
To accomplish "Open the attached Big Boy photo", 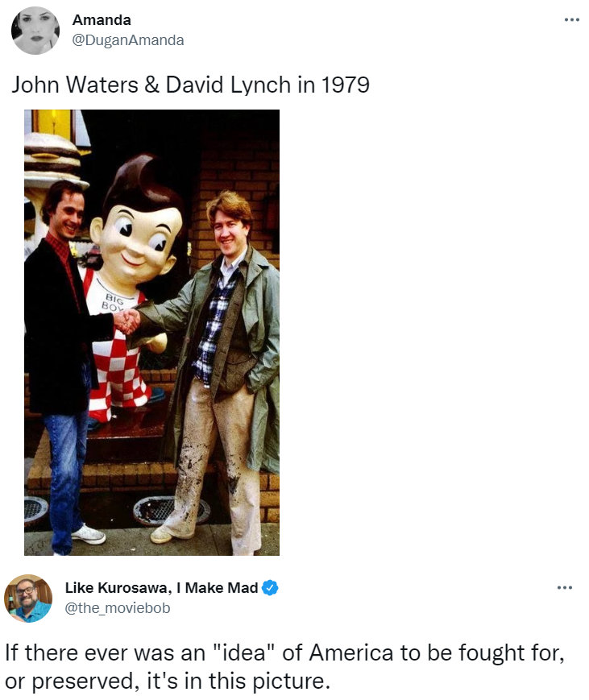I will (x=151, y=333).
